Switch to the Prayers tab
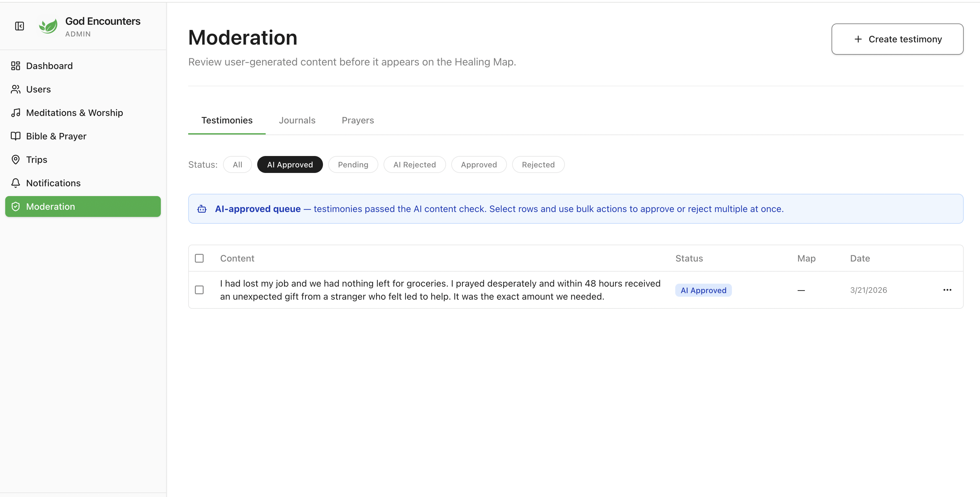Image resolution: width=980 pixels, height=497 pixels. (x=357, y=120)
